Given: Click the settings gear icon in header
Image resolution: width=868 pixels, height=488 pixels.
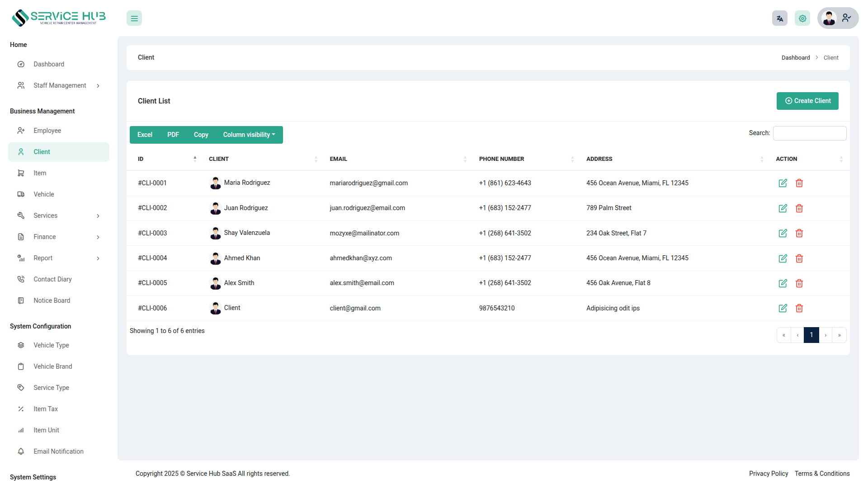Looking at the screenshot, I should (802, 19).
